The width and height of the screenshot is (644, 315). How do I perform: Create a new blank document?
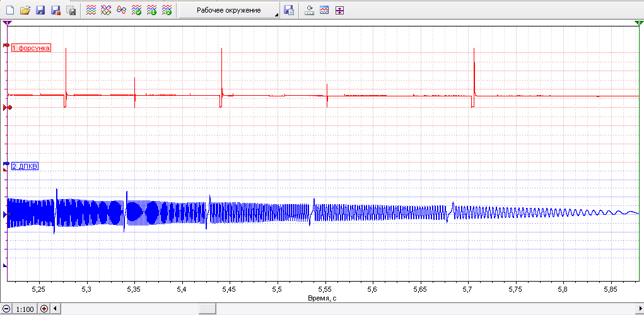pos(10,11)
